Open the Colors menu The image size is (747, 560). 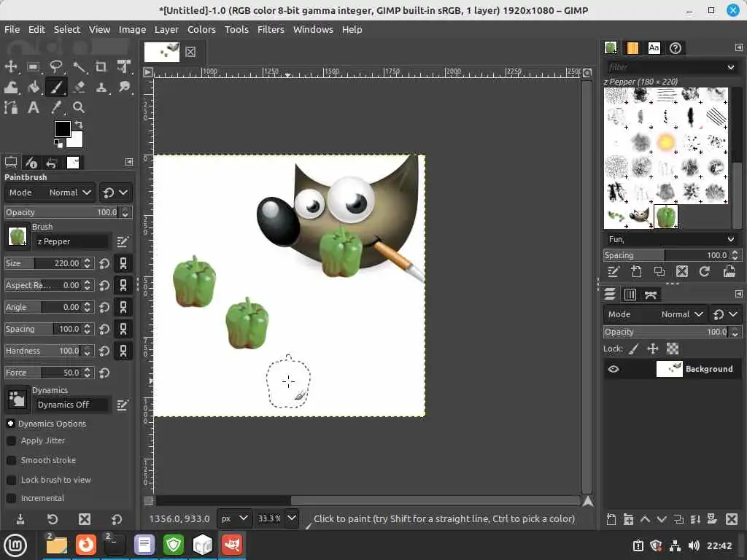coord(201,29)
